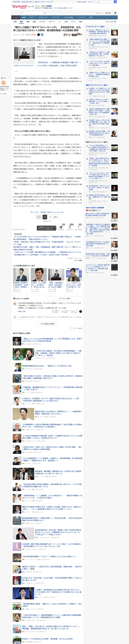Share the article on Facebook below the headline
The width and height of the screenshot is (129, 644).
[42, 35]
